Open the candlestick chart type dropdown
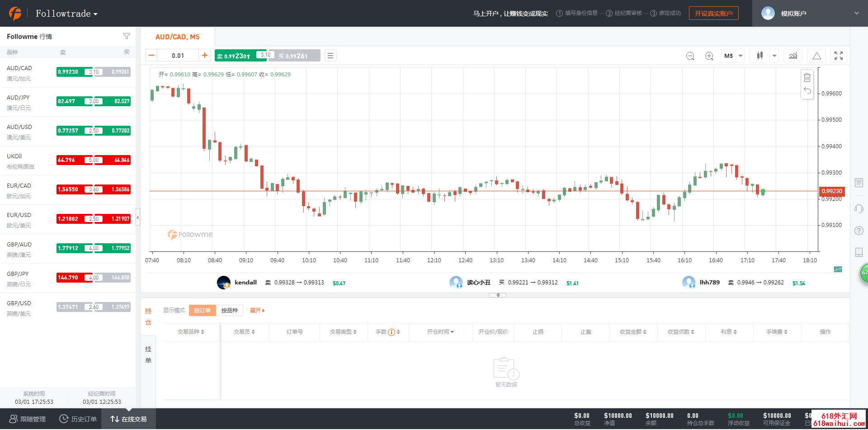The image size is (868, 430). coord(765,56)
